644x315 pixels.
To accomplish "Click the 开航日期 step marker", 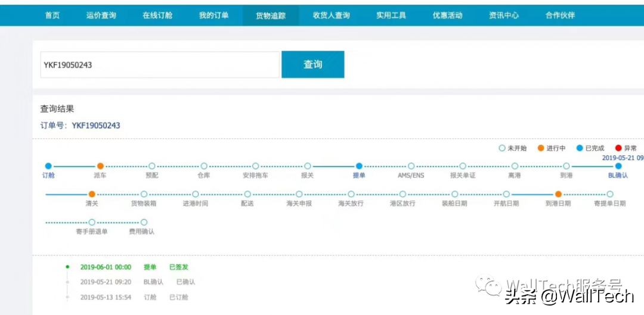I will [506, 194].
